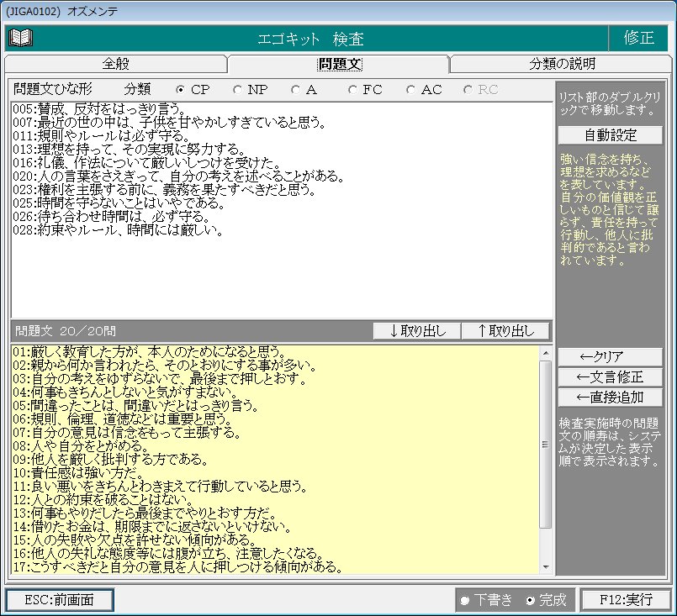Image resolution: width=677 pixels, height=616 pixels.
Task: Click the 自動設定 button
Action: point(610,135)
